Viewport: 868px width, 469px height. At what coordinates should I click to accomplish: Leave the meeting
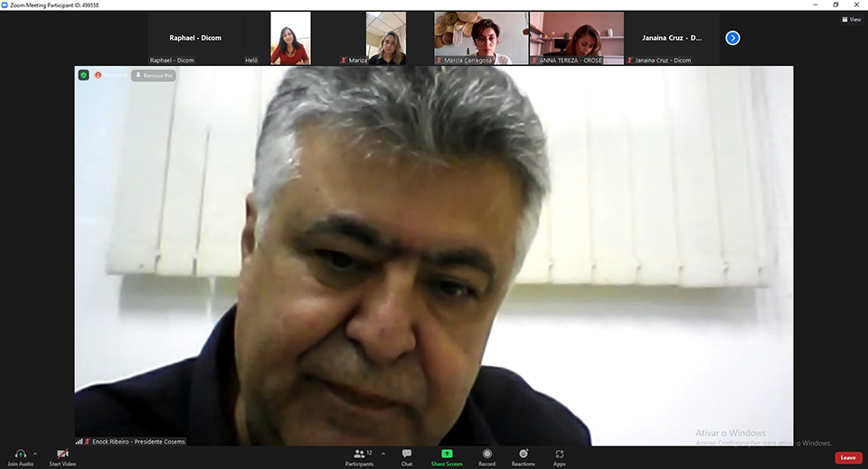tap(847, 457)
